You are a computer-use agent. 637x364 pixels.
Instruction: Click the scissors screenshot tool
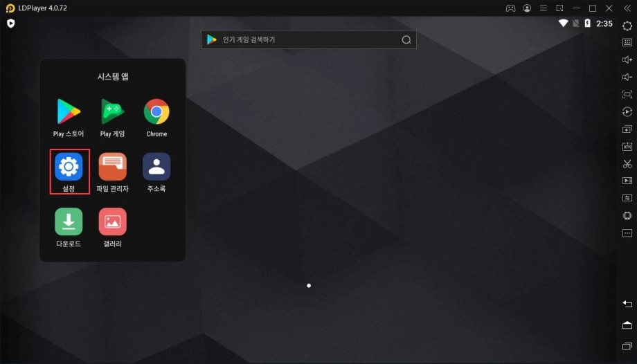pyautogui.click(x=627, y=164)
